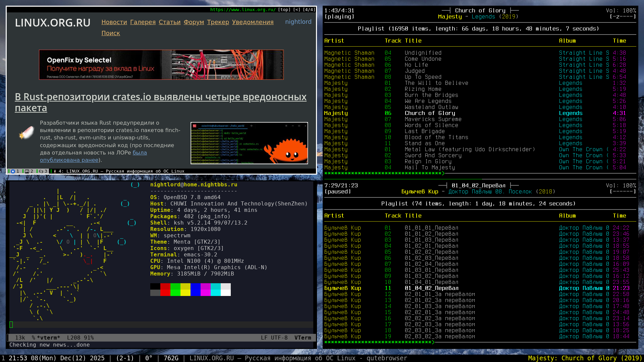This screenshot has width=644, height=362.
Task: Switch to tab 2 with IPt favicon
Action: [x=27, y=171]
